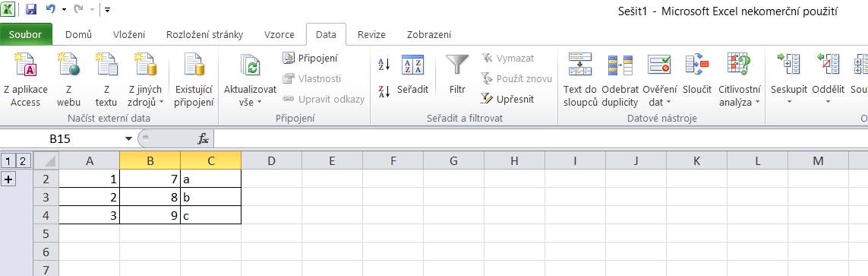The width and height of the screenshot is (868, 276).
Task: Click the Upřesnit advanced filter button
Action: 507,99
